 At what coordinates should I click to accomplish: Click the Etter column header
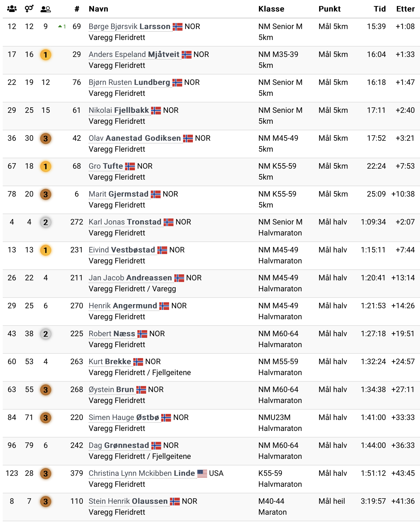point(405,9)
